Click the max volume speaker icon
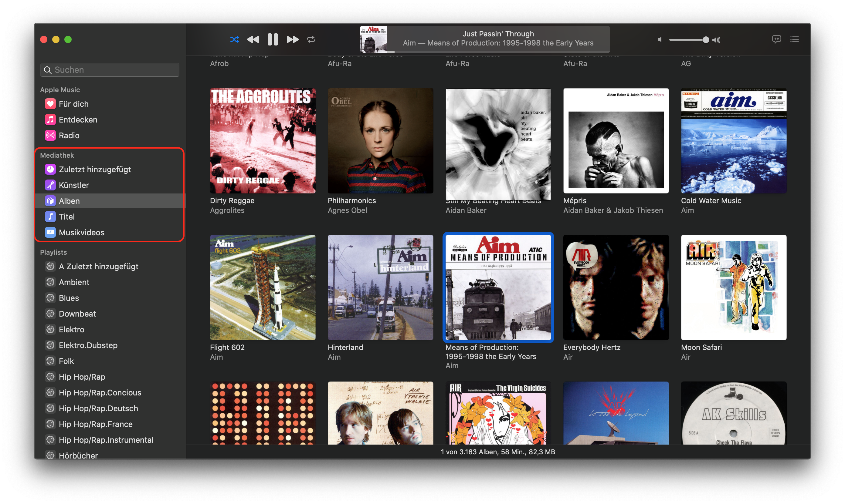 click(x=717, y=40)
